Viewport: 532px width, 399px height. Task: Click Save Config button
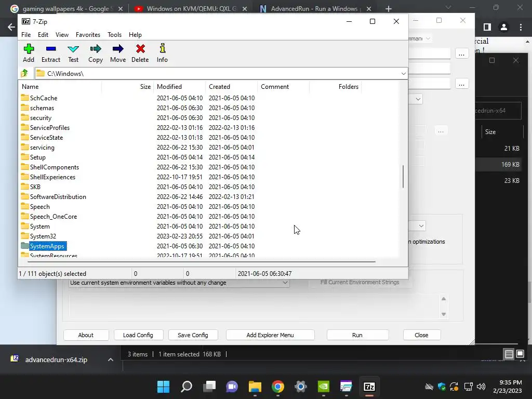[x=193, y=335]
